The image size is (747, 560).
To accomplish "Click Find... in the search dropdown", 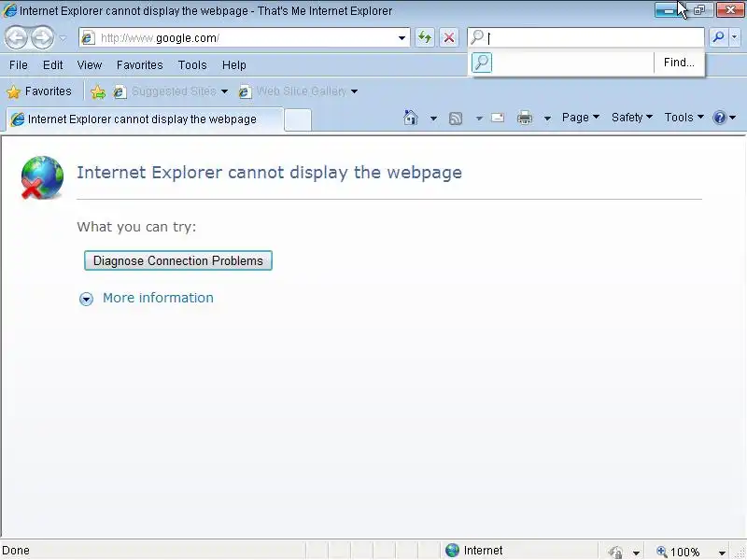I will (679, 63).
